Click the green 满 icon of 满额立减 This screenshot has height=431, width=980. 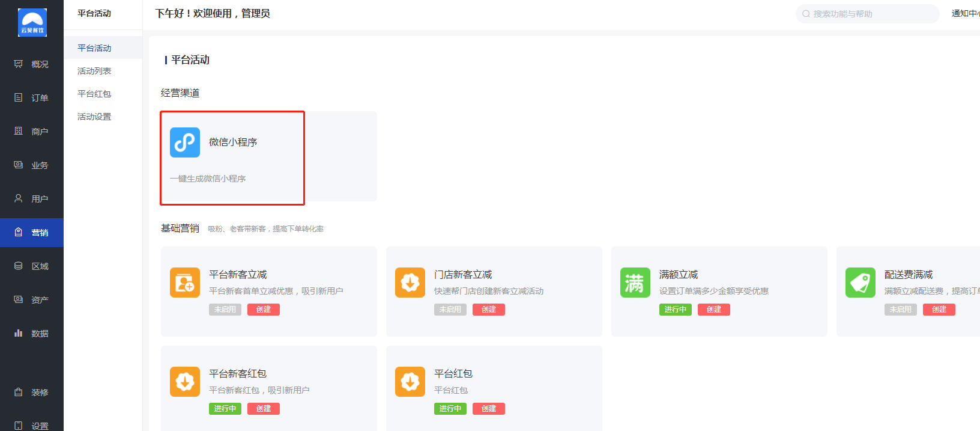[x=635, y=283]
